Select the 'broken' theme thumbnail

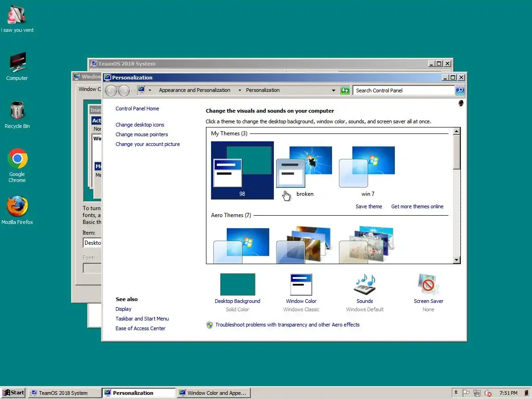click(x=305, y=170)
